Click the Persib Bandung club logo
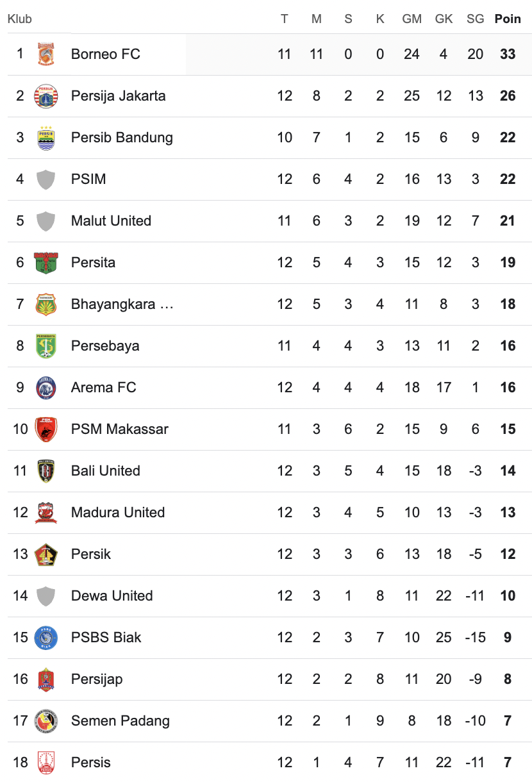 click(x=46, y=138)
